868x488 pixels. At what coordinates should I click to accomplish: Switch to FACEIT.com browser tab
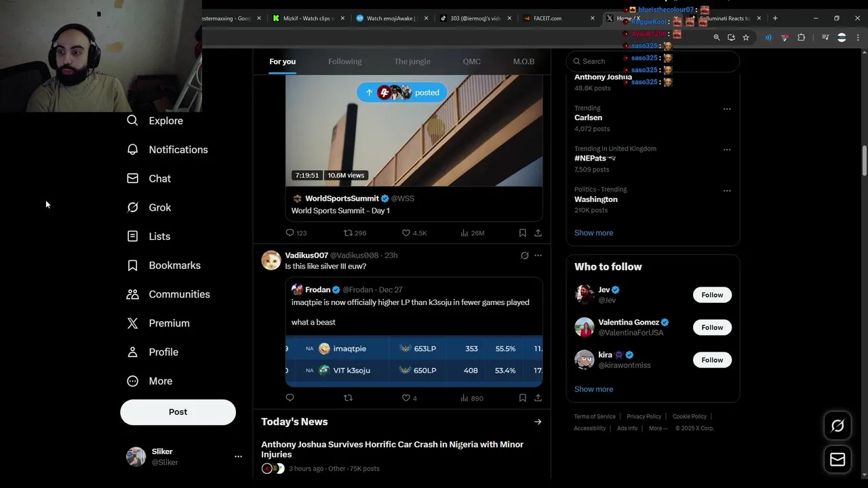(557, 18)
